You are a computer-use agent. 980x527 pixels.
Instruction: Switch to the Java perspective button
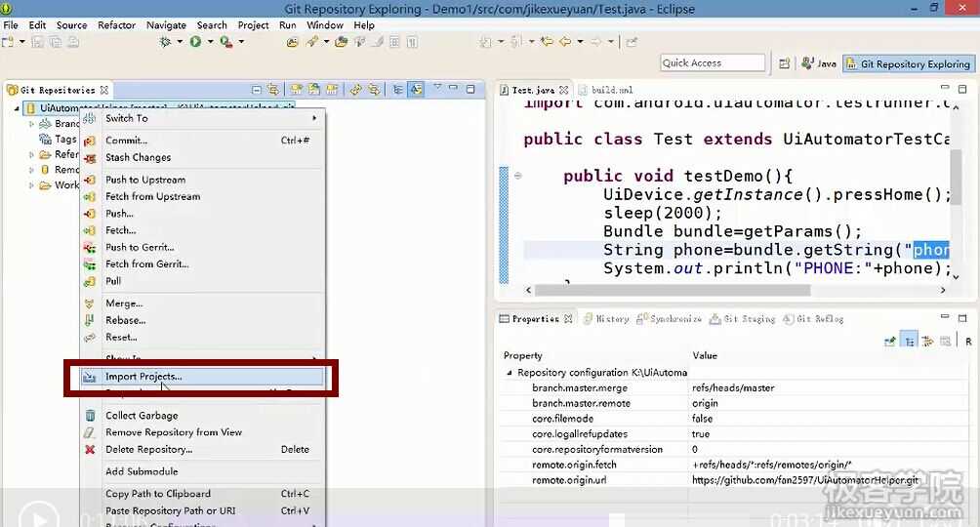[x=819, y=63]
